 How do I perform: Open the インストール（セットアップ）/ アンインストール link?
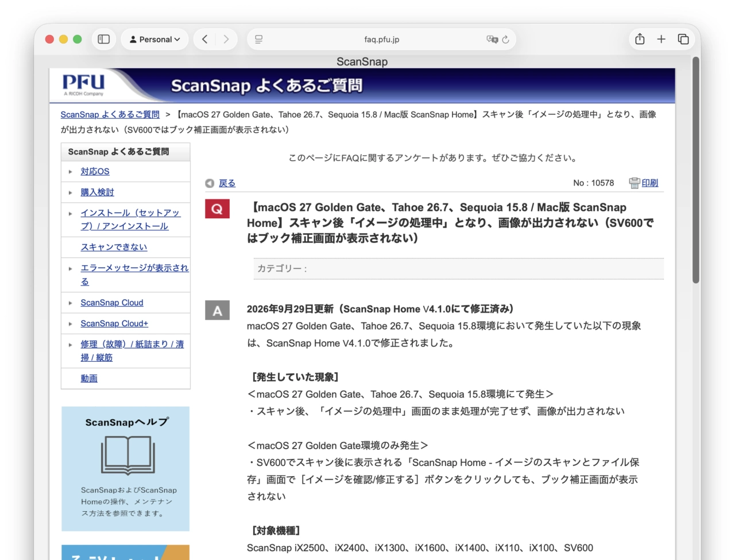click(x=130, y=219)
